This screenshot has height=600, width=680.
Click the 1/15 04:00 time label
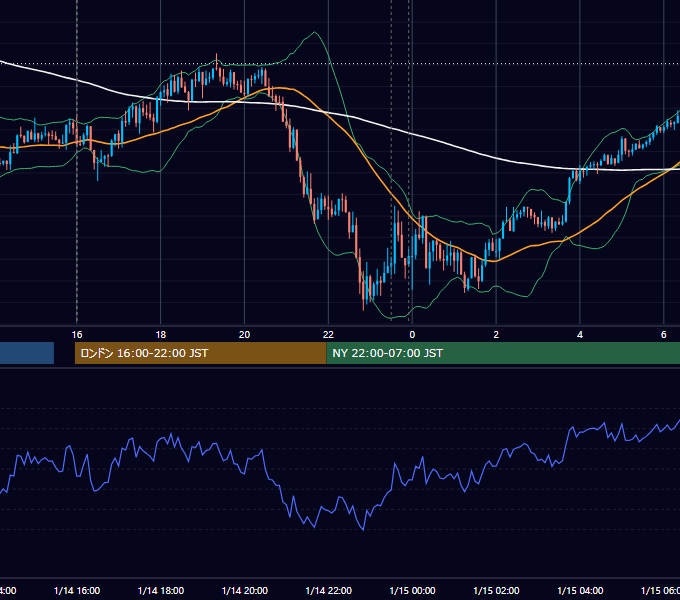(580, 591)
